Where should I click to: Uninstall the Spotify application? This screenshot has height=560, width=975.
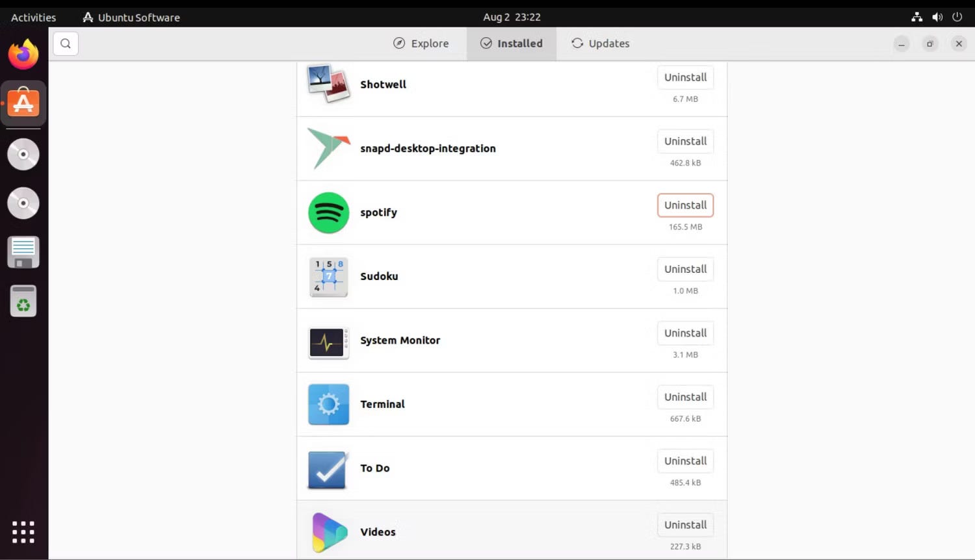(685, 205)
